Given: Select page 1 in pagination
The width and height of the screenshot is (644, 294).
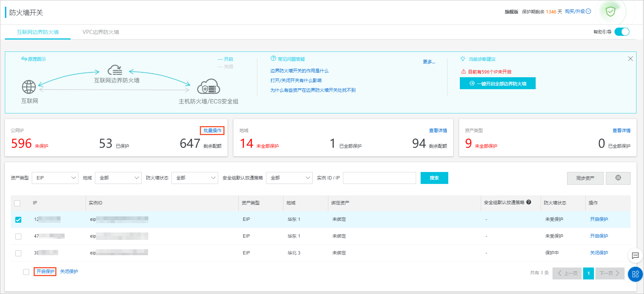Looking at the screenshot, I should coord(588,273).
